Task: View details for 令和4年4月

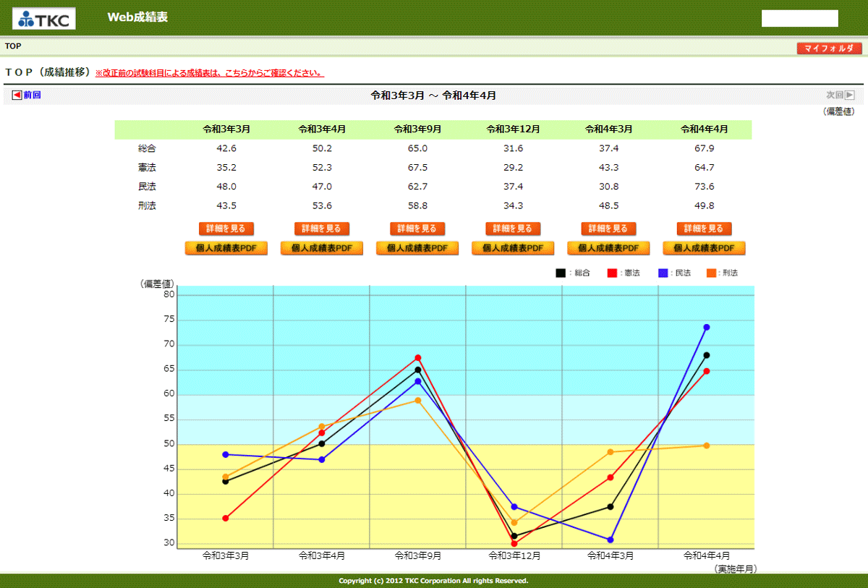Action: click(704, 229)
